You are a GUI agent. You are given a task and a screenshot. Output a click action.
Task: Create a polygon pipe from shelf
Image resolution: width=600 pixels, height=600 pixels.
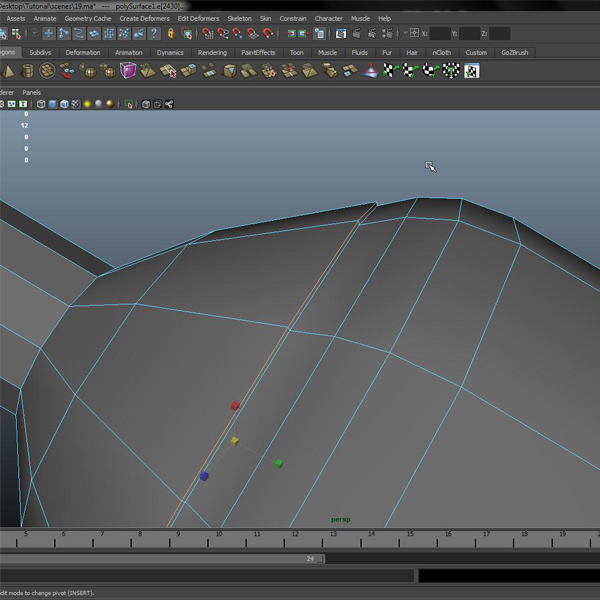(x=27, y=71)
